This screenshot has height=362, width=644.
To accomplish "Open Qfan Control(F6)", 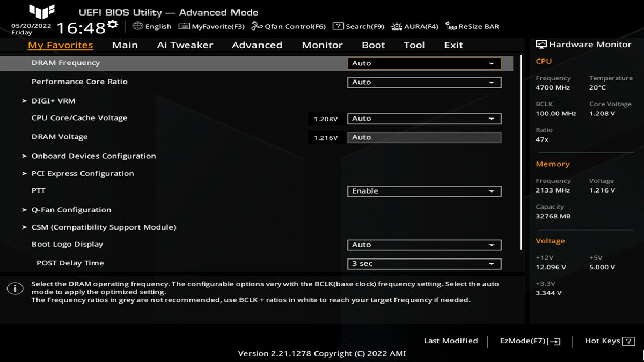I will [x=289, y=26].
